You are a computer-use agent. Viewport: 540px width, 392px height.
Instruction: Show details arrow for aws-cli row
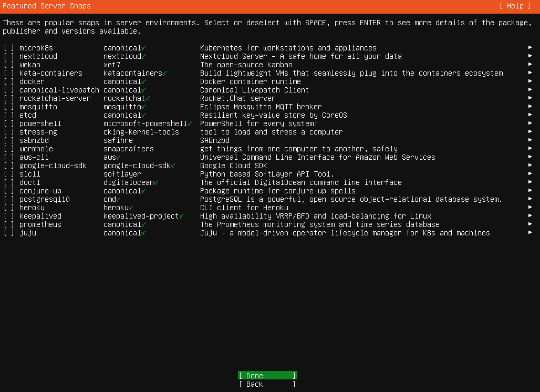[x=530, y=157]
